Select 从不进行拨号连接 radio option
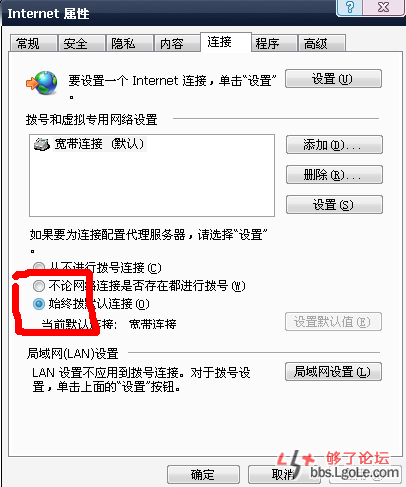406x487 pixels. 39,267
